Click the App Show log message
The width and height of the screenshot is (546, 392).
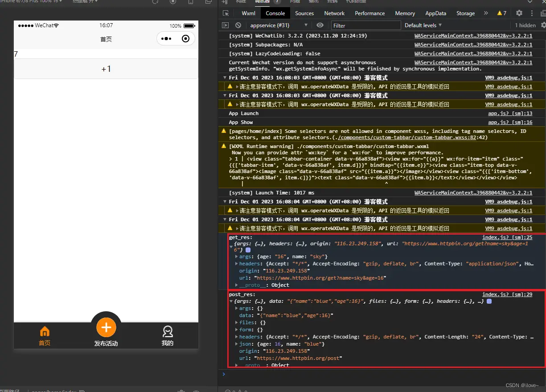(x=241, y=123)
